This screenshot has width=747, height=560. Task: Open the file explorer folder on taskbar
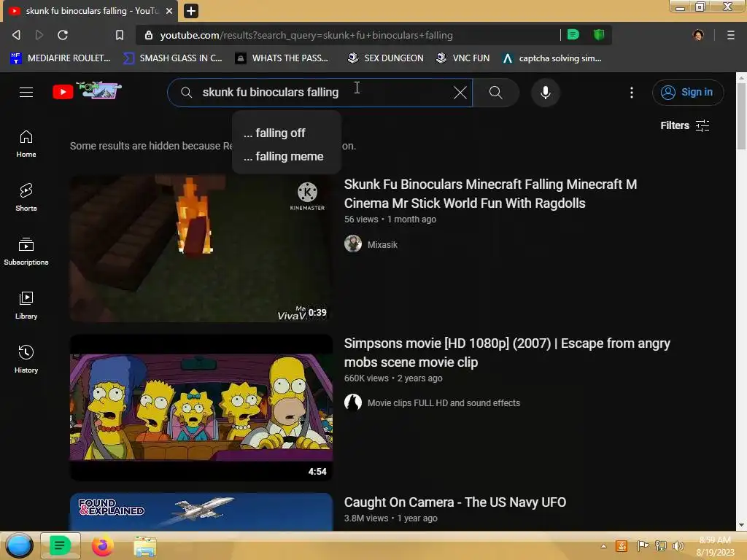click(145, 546)
